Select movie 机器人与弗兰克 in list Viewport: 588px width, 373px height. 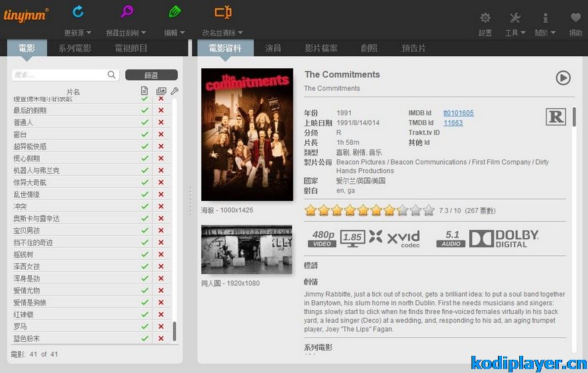pos(36,171)
